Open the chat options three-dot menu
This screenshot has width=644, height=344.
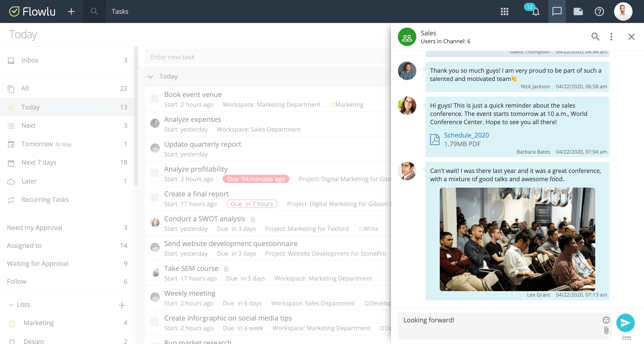(x=611, y=37)
